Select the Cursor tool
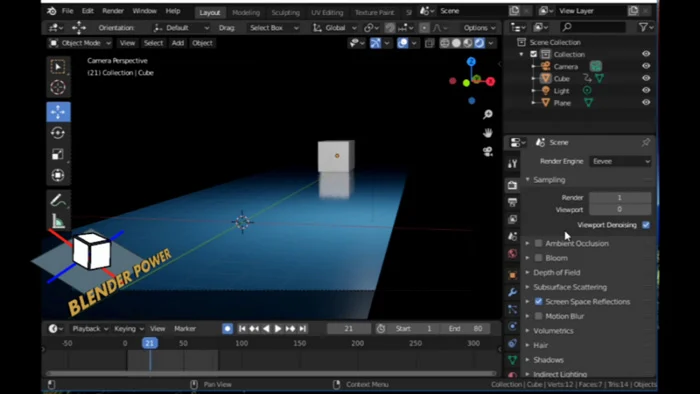This screenshot has height=394, width=700. [58, 87]
